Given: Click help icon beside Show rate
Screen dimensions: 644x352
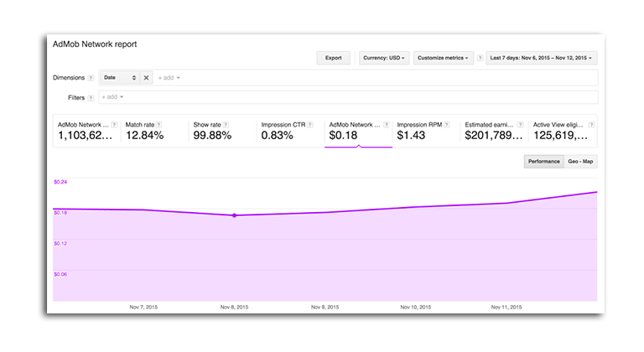Looking at the screenshot, I should click(226, 125).
